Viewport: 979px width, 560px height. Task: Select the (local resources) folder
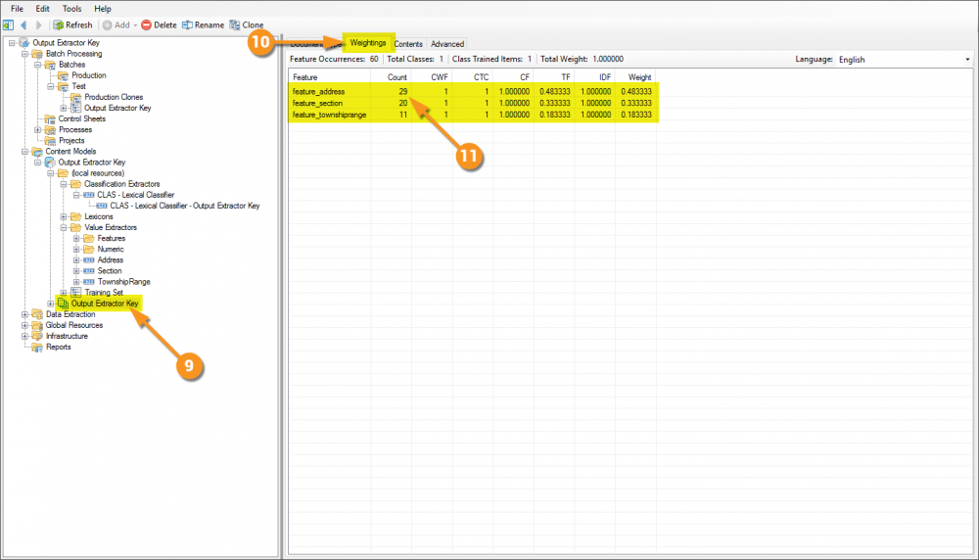(97, 173)
